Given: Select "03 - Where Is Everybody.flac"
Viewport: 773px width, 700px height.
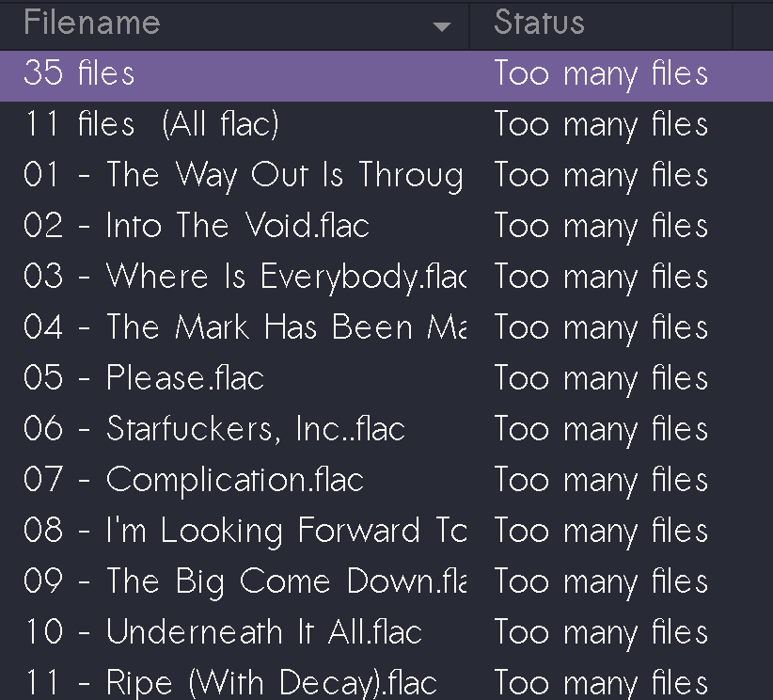Looking at the screenshot, I should (188, 276).
